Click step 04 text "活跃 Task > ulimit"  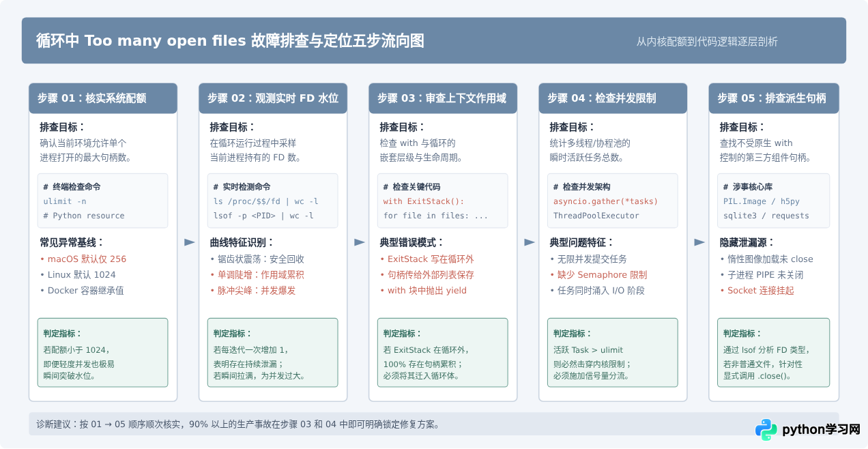588,349
